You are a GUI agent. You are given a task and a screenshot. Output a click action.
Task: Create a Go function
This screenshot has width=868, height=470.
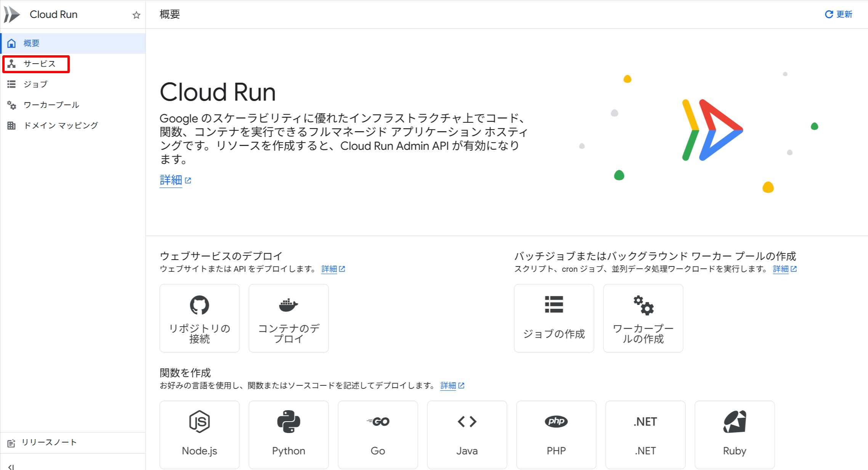[378, 435]
